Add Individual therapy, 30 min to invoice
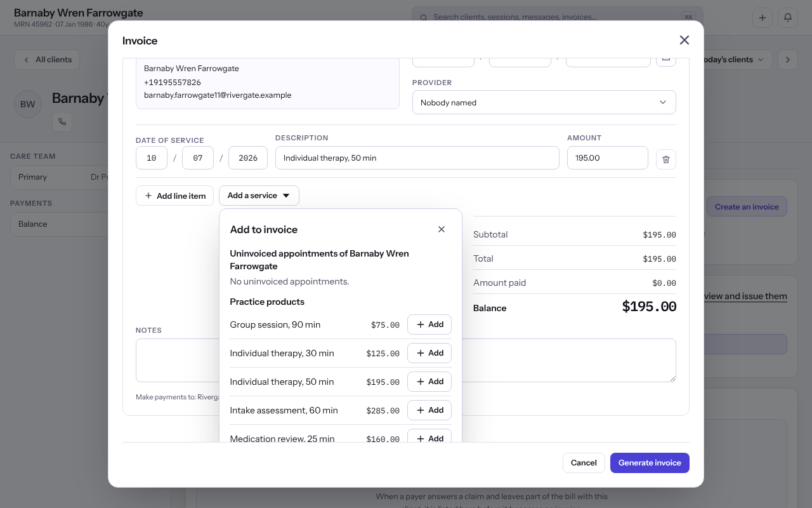Screen dimensions: 812x508 [429, 353]
